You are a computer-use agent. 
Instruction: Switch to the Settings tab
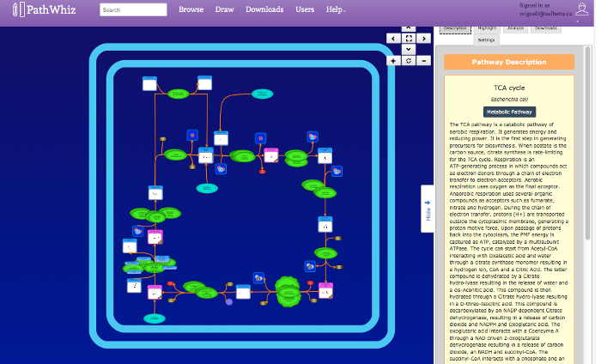click(x=487, y=39)
